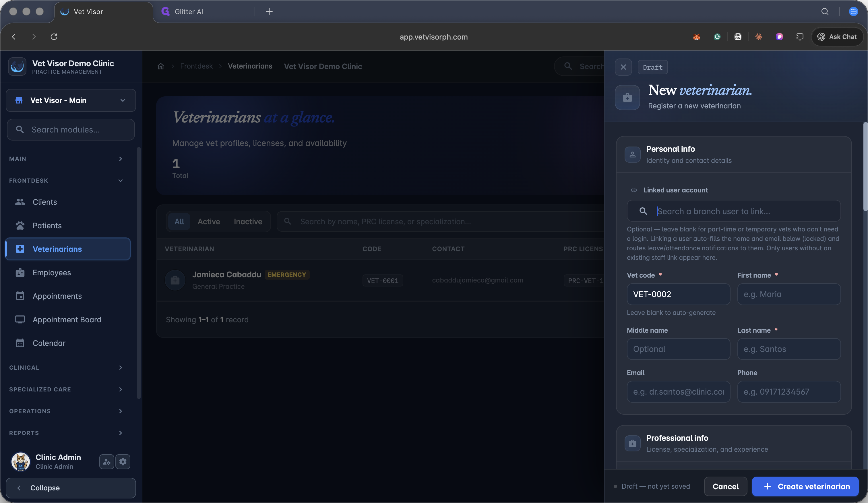Open settings gear next to Clinic Admin
The width and height of the screenshot is (868, 503).
coord(123,462)
